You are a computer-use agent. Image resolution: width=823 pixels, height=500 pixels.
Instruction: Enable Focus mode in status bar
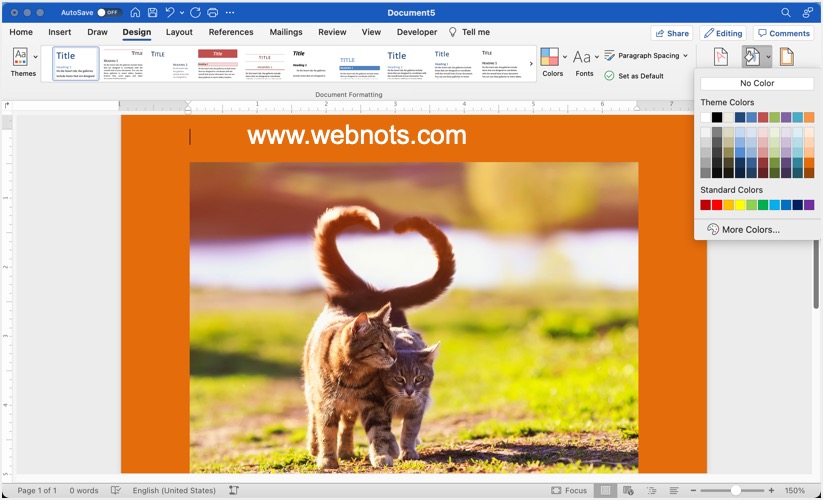[569, 491]
